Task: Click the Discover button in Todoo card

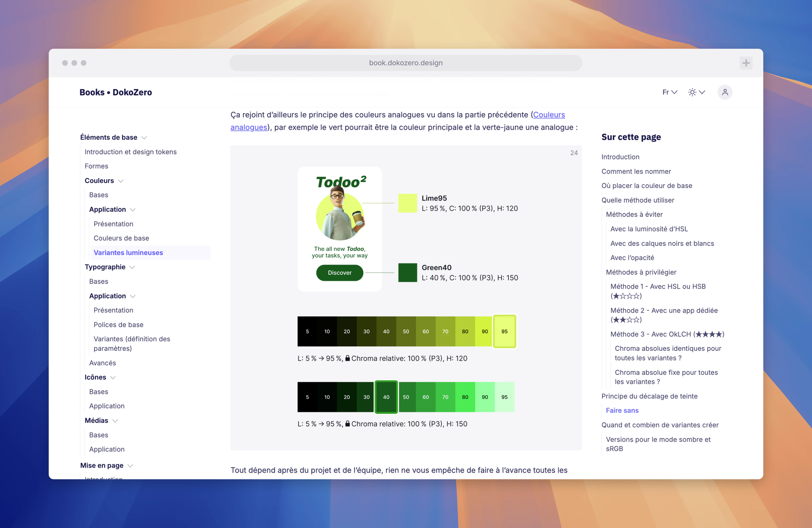Action: point(339,273)
